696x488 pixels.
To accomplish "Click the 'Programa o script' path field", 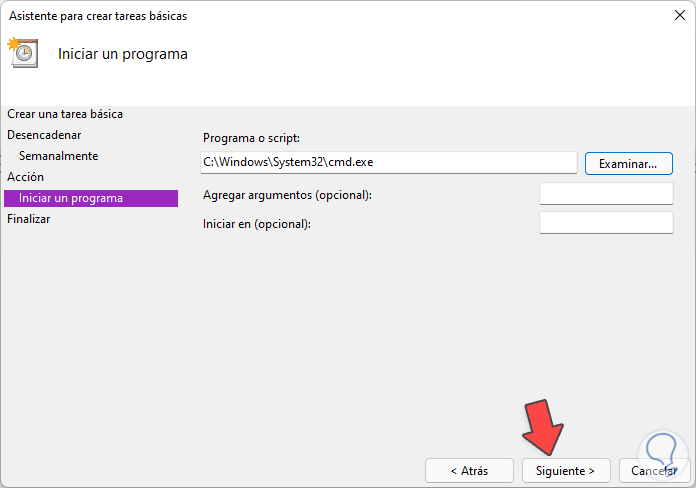I will pyautogui.click(x=388, y=163).
